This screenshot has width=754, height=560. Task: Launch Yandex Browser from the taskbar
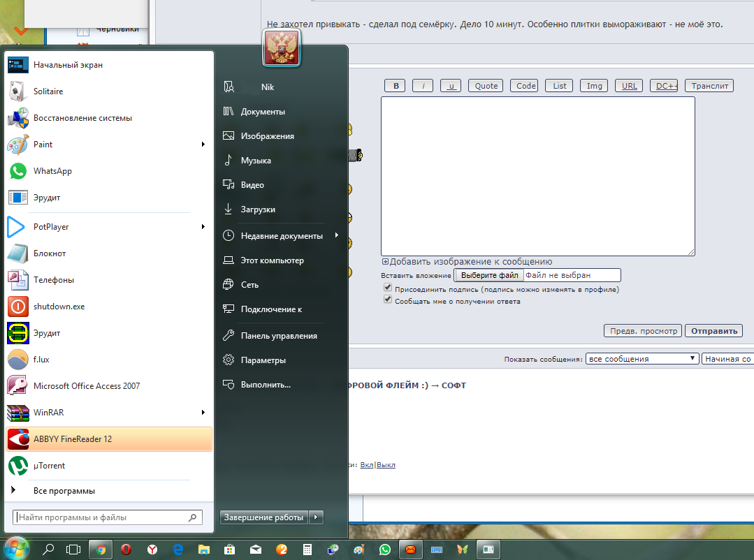[x=152, y=549]
